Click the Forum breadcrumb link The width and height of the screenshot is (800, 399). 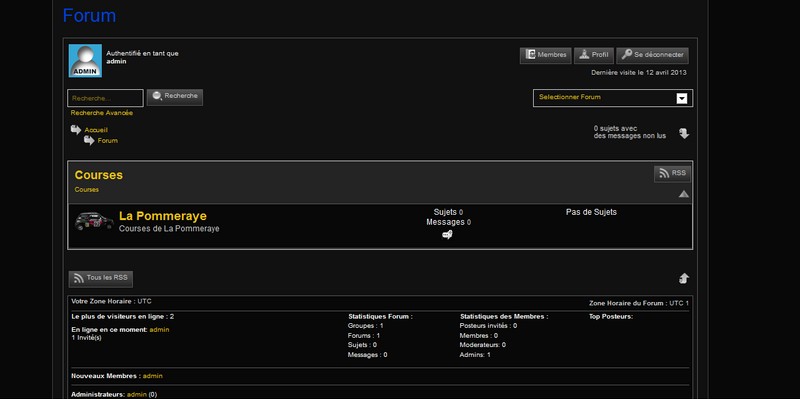108,140
